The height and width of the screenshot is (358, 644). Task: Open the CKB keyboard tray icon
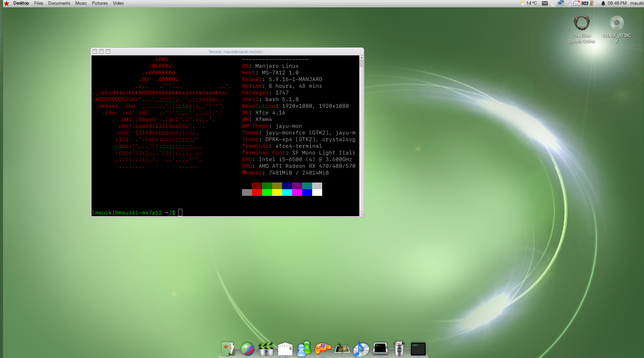[585, 3]
